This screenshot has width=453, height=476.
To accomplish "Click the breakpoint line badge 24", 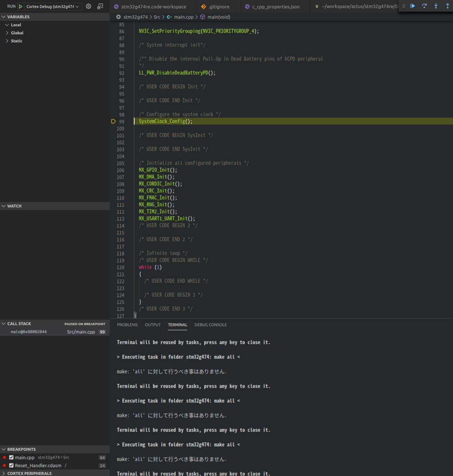I will point(102,466).
